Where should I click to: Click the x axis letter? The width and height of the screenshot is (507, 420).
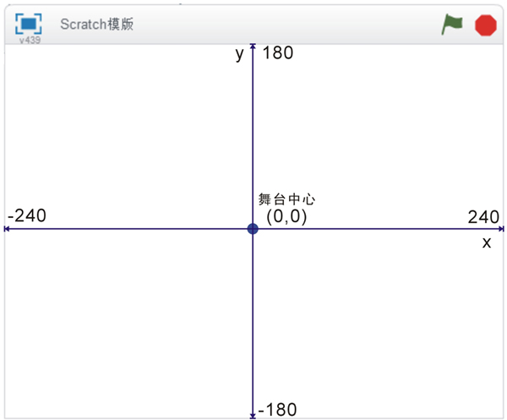click(487, 243)
